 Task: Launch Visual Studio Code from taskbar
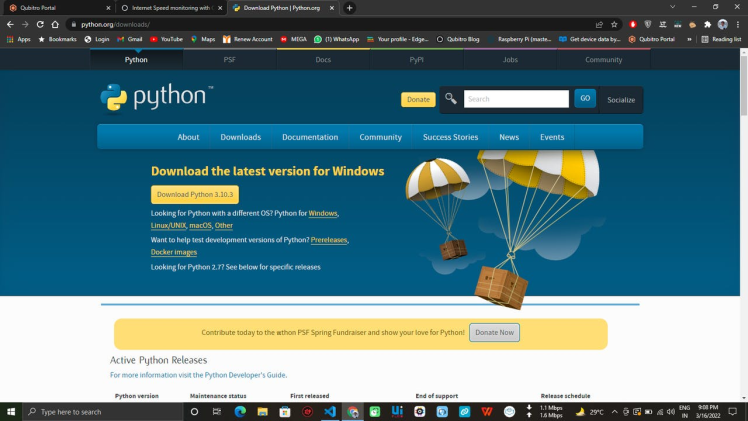330,411
